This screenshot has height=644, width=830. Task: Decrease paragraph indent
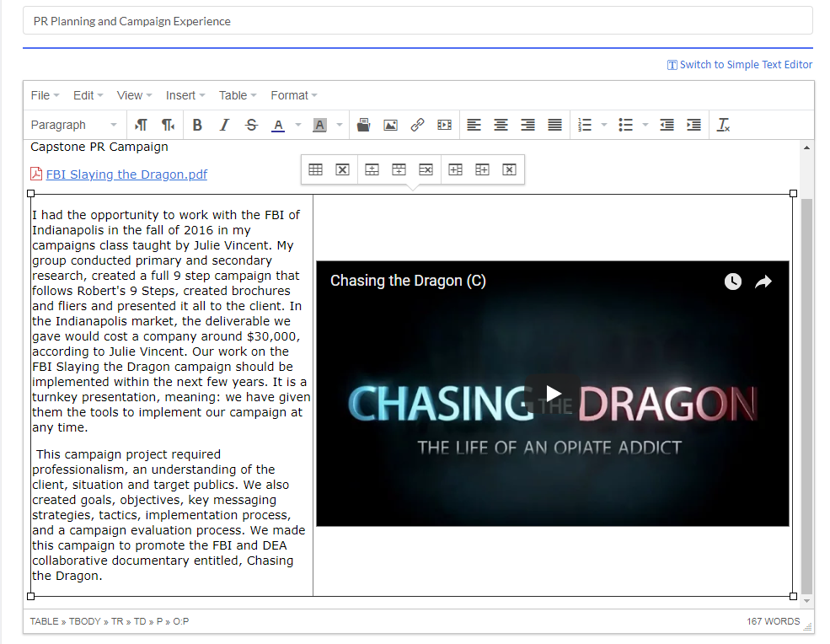667,125
